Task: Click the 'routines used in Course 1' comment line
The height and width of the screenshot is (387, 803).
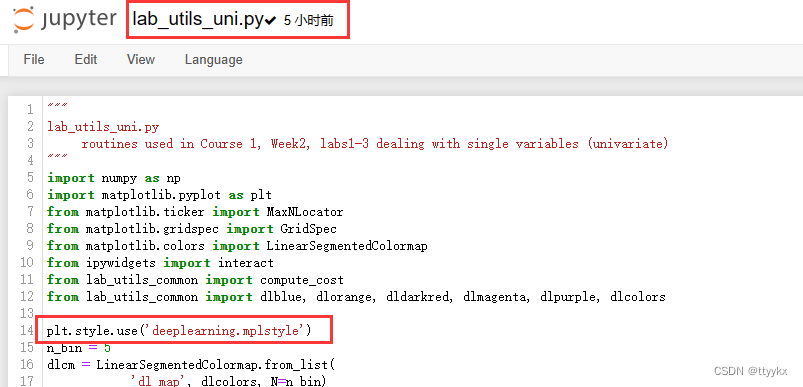Action: point(375,144)
